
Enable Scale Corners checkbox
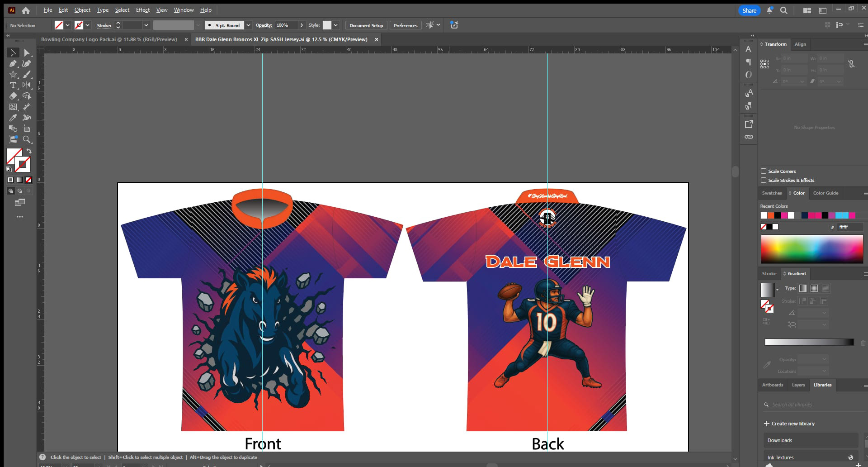[764, 171]
